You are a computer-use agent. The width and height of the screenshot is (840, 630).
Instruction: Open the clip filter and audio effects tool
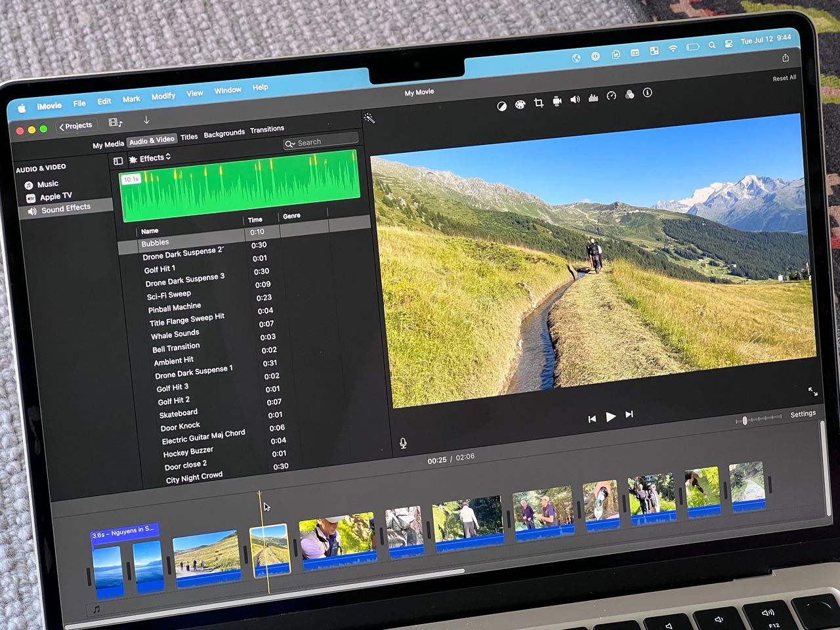(629, 94)
